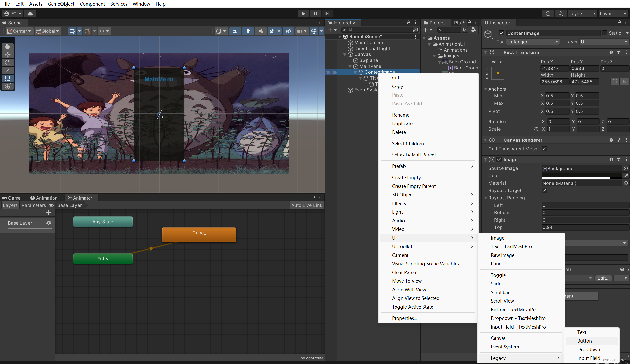Click the Step frame button
This screenshot has height=364, width=630.
[327, 14]
